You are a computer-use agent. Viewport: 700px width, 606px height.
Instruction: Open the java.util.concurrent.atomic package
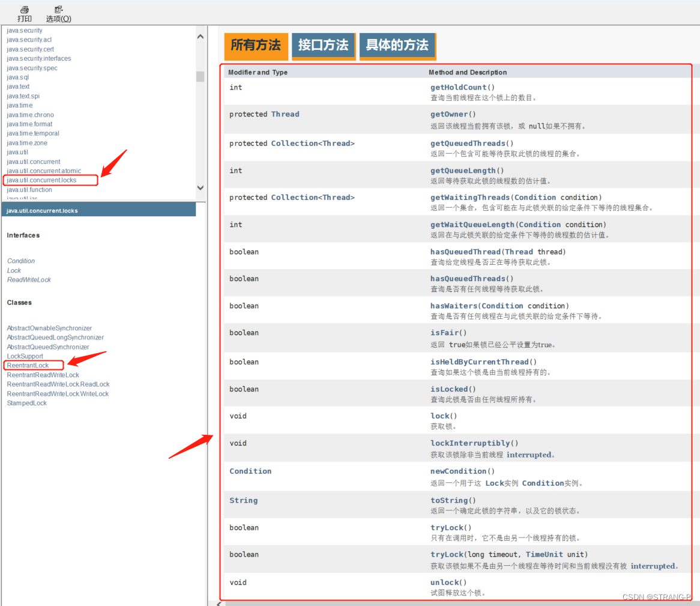click(44, 171)
